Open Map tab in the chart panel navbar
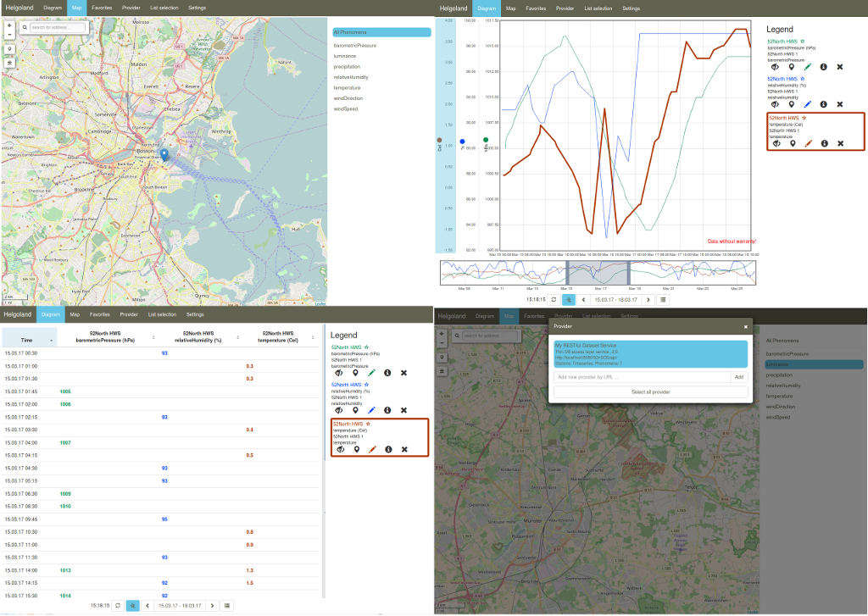The width and height of the screenshot is (868, 616). tap(510, 8)
